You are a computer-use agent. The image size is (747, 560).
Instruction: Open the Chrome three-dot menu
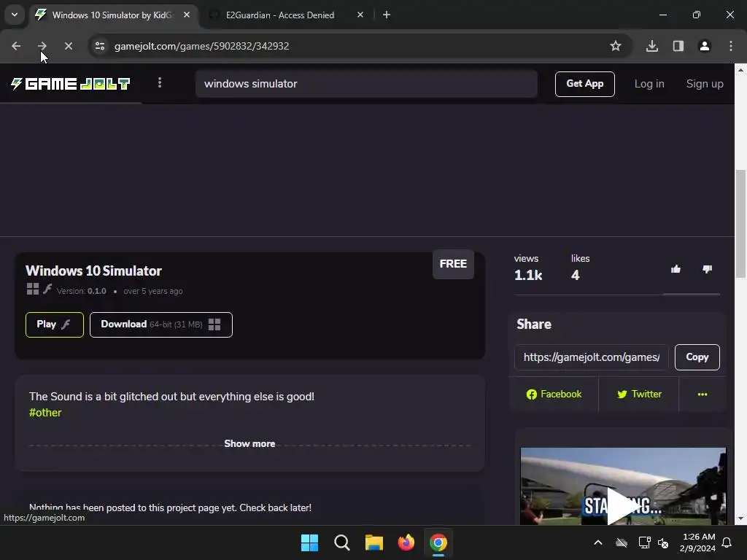731,46
